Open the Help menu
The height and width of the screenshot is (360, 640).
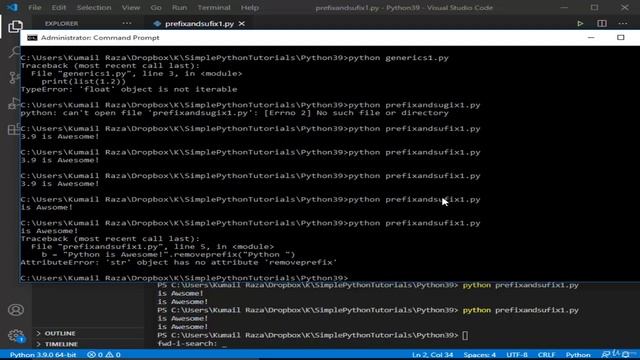[249, 7]
